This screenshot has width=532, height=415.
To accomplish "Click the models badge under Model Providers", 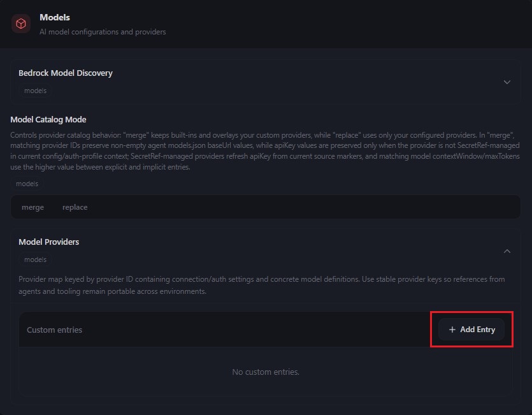I will [35, 259].
